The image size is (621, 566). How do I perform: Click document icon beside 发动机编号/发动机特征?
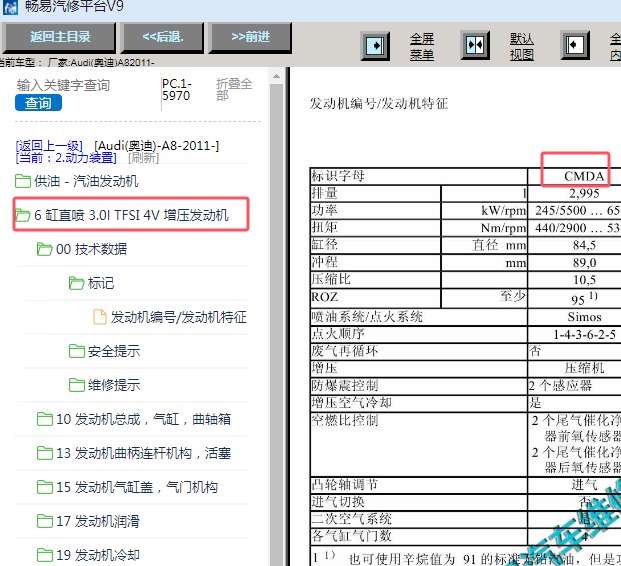tap(100, 317)
